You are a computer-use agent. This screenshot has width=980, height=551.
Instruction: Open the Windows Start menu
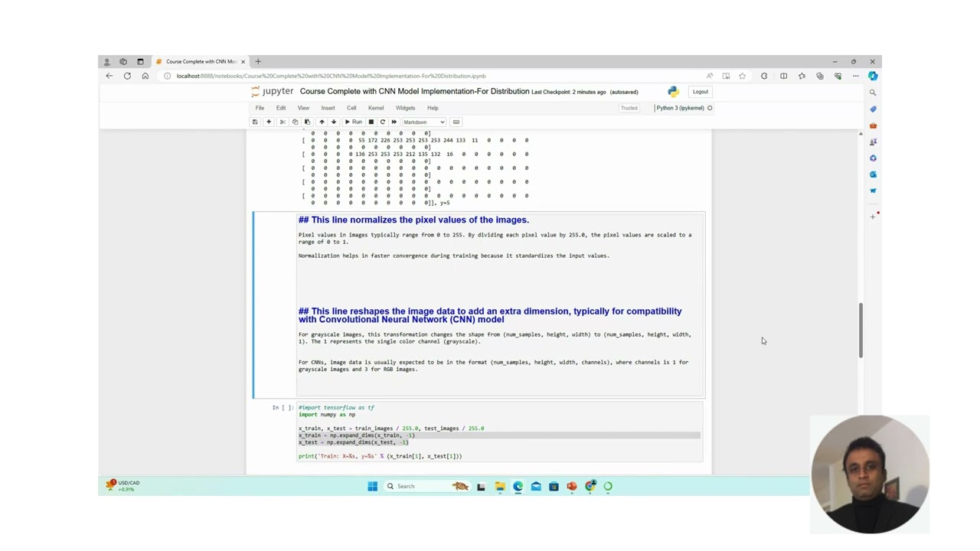[x=372, y=486]
